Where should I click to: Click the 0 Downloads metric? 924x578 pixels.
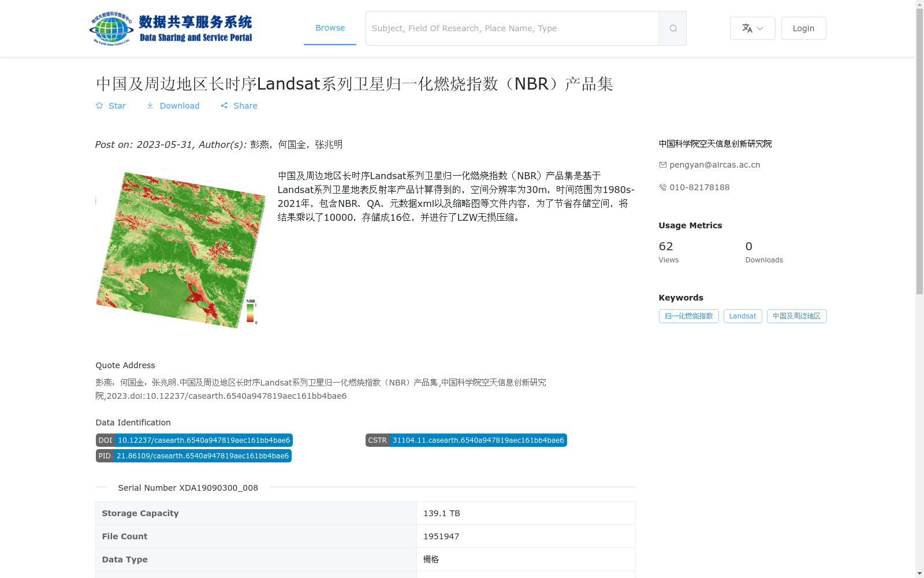(x=764, y=252)
